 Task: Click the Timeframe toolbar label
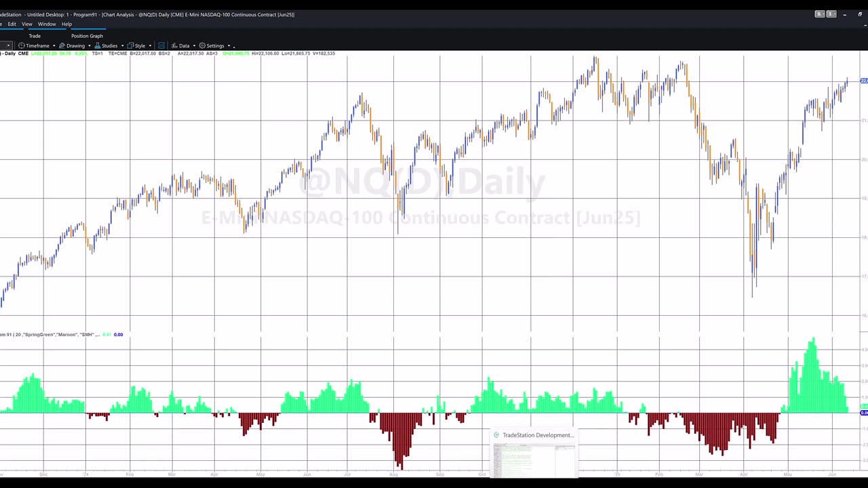[x=38, y=46]
